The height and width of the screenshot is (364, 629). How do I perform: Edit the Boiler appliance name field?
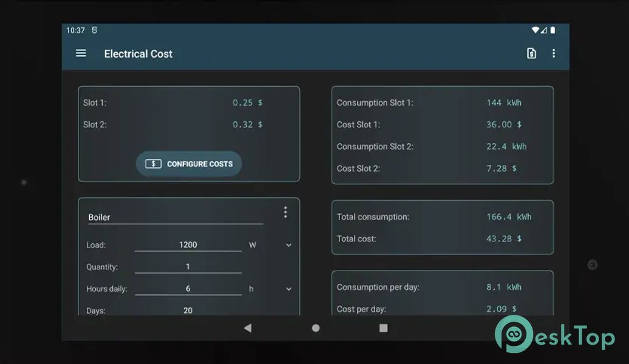click(175, 217)
